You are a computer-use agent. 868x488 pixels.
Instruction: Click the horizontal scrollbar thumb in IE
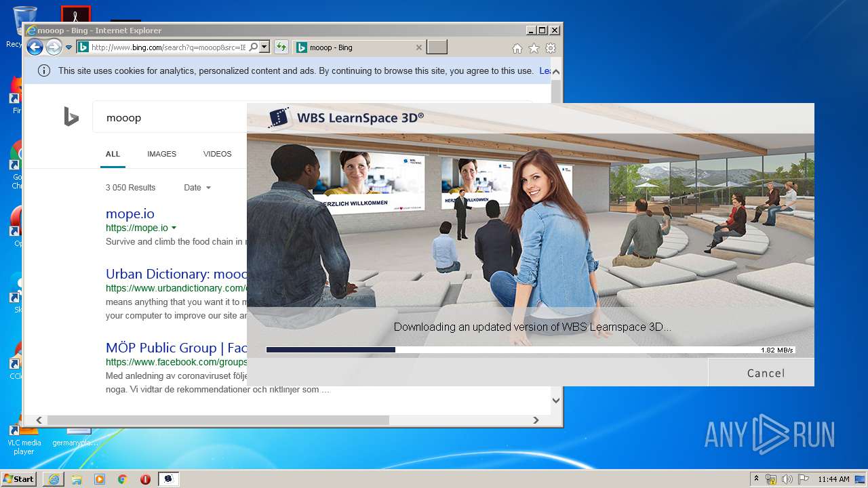pyautogui.click(x=218, y=420)
